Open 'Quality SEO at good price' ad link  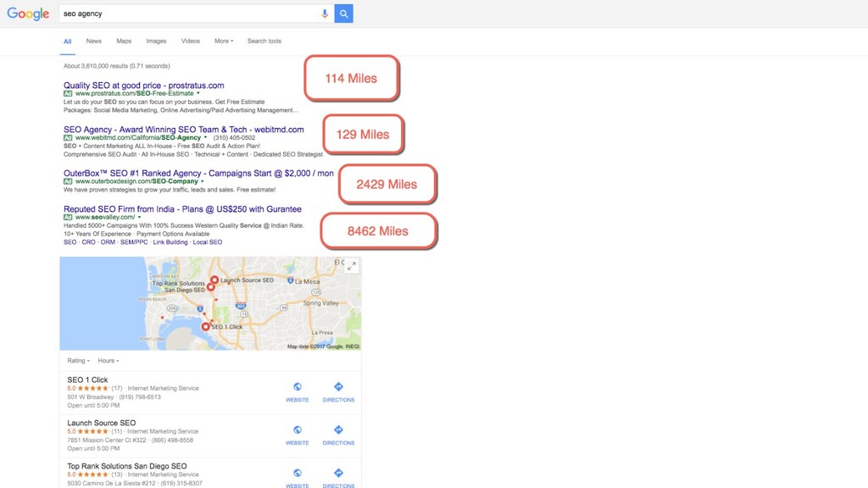point(144,86)
